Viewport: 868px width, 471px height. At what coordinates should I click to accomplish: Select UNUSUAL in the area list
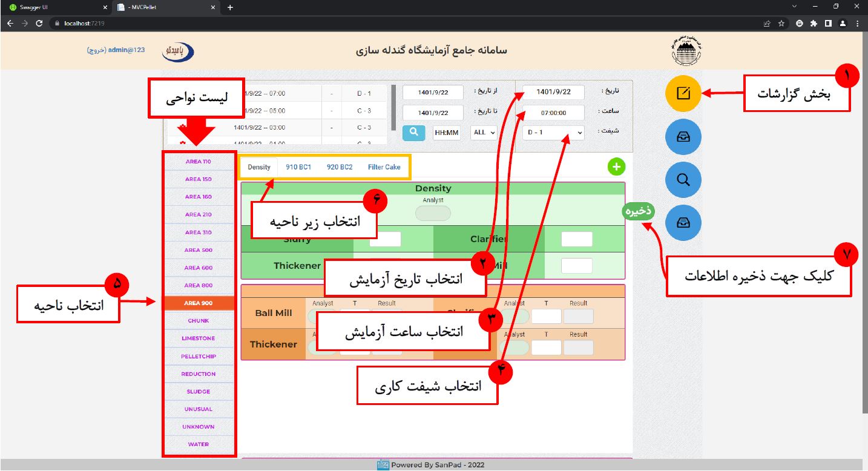(x=198, y=409)
